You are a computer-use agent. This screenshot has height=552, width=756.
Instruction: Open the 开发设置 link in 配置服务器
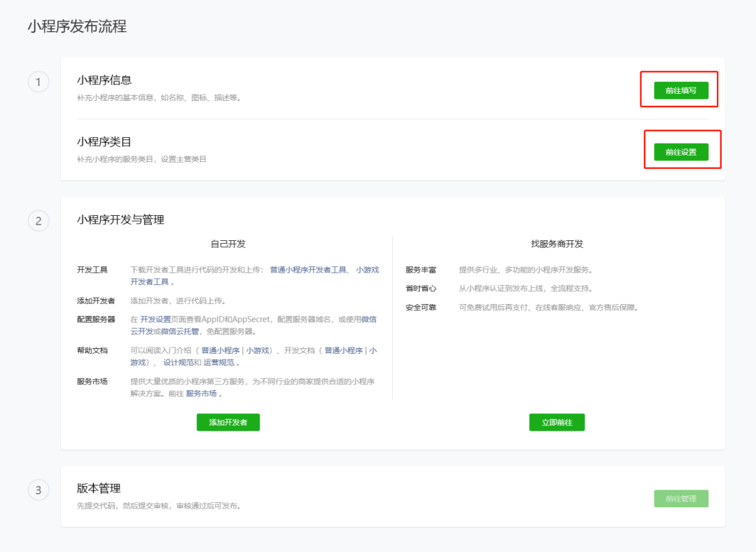click(155, 319)
